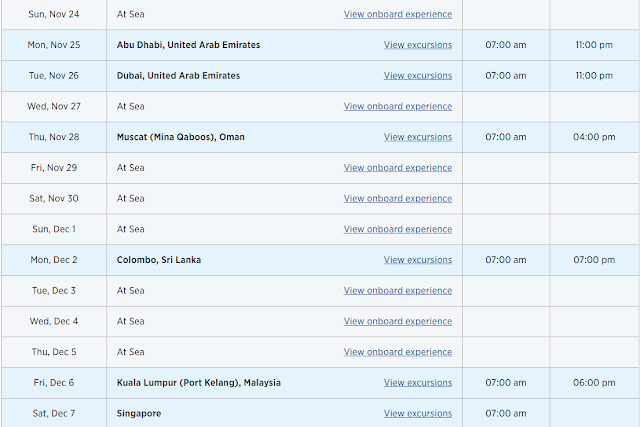Open onboard experience for Sat, Nov 30
This screenshot has width=640, height=427.
tap(397, 199)
